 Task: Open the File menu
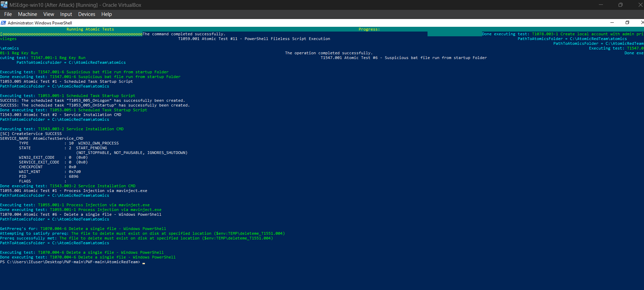coord(8,14)
